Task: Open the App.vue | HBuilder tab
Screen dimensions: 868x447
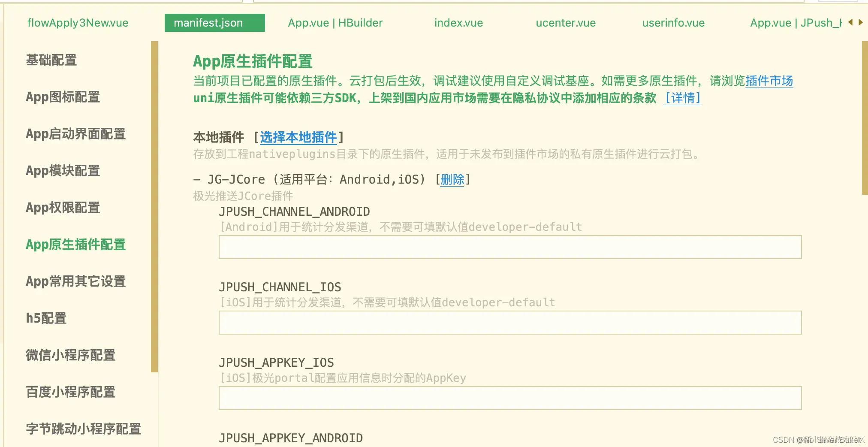Action: coord(335,23)
